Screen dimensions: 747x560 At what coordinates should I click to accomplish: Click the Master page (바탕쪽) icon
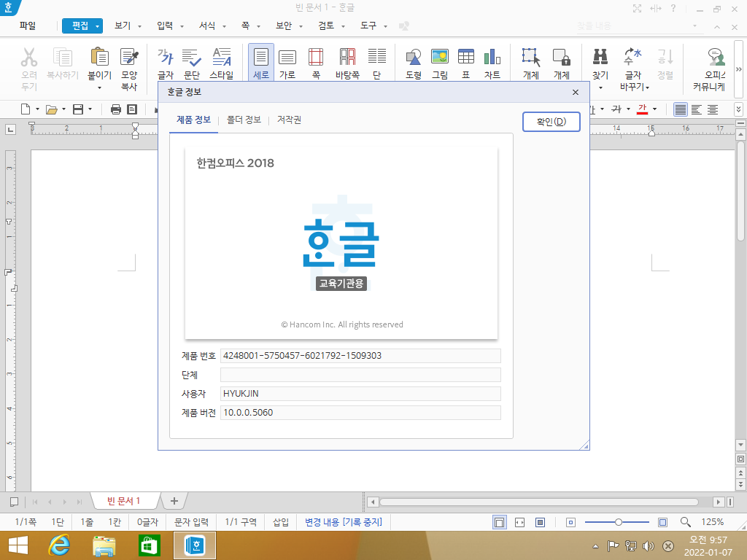point(347,57)
